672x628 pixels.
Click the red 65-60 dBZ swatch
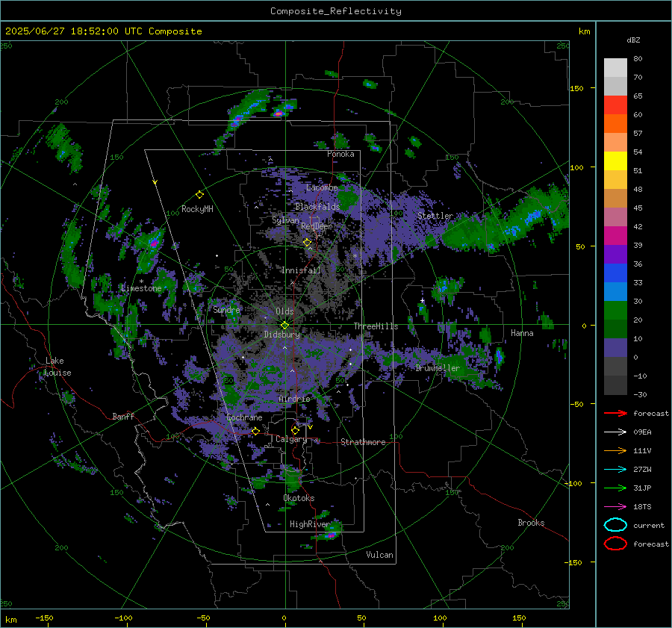615,105
